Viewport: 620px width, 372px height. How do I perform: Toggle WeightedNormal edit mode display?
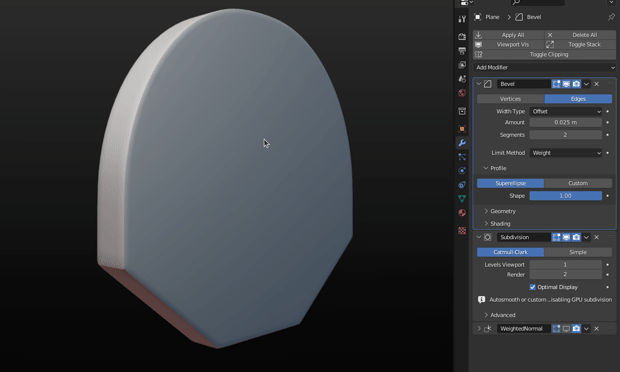click(556, 329)
